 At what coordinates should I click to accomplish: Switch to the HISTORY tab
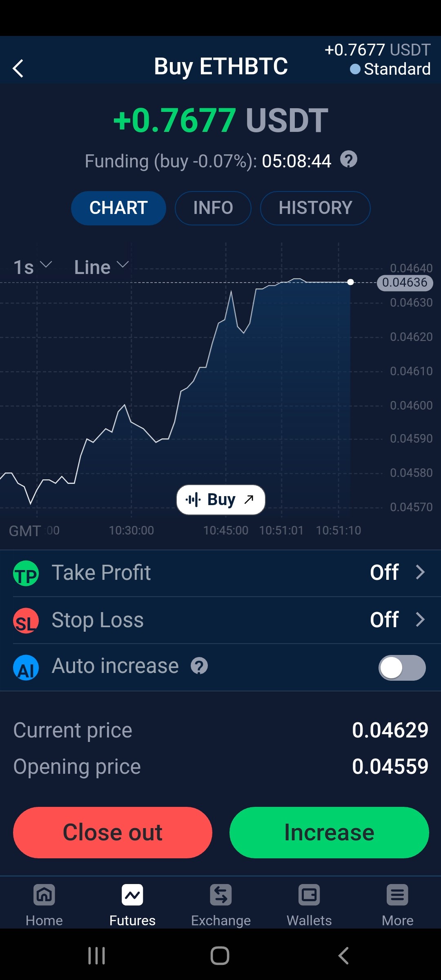[315, 208]
